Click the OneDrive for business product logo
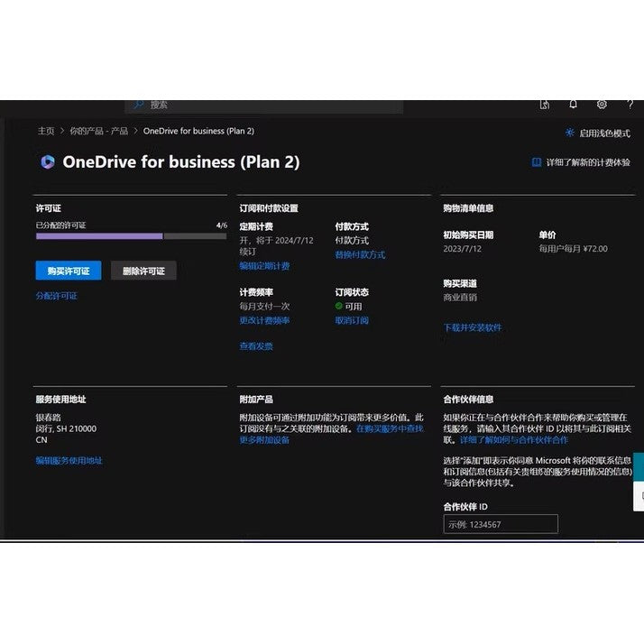 48,161
